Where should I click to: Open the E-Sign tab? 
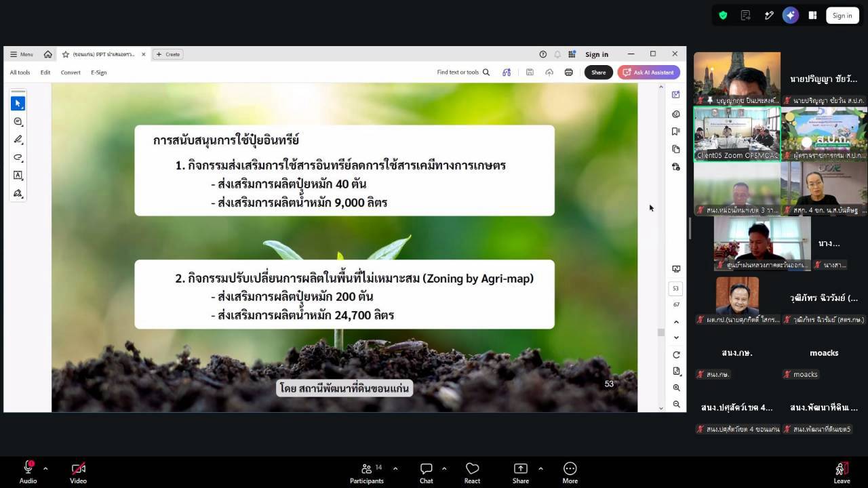[x=99, y=73]
